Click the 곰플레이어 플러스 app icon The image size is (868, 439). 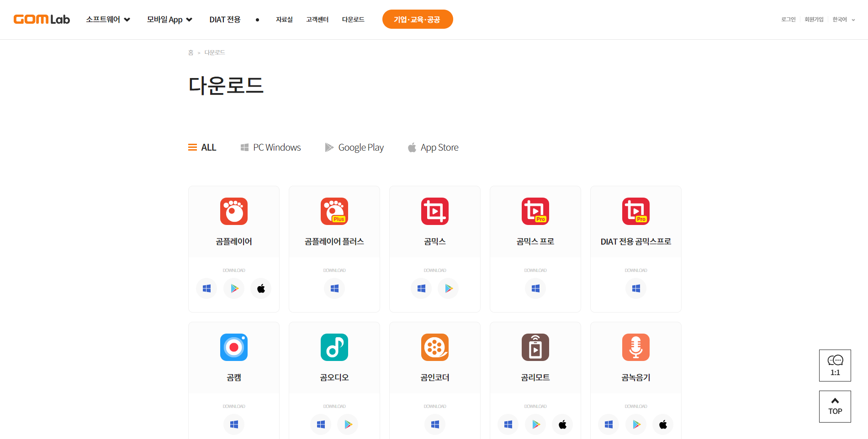point(334,211)
